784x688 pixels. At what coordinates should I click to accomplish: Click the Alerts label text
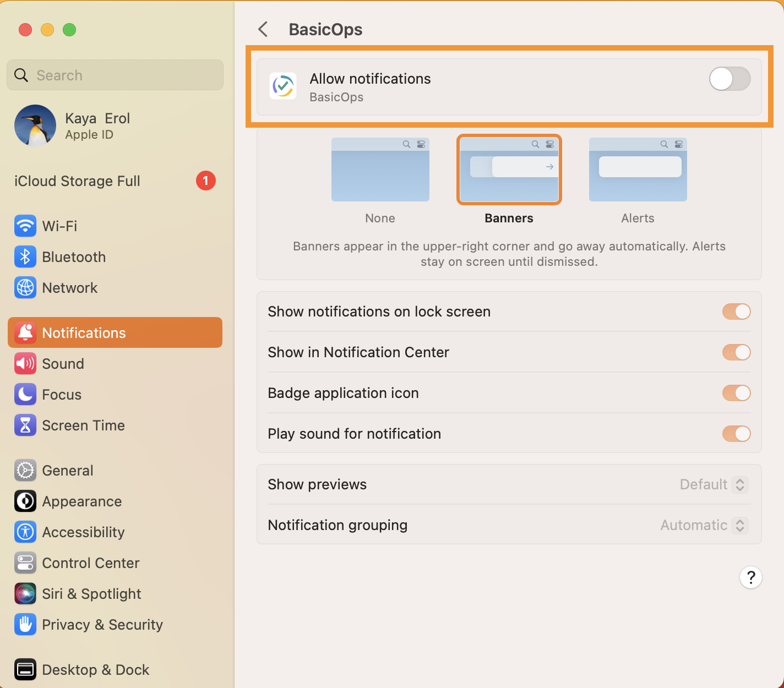638,218
